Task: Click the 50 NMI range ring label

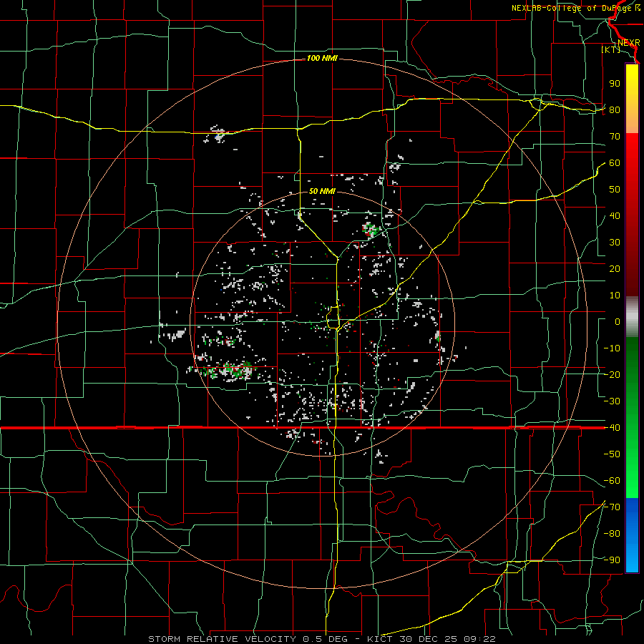Action: tap(322, 191)
